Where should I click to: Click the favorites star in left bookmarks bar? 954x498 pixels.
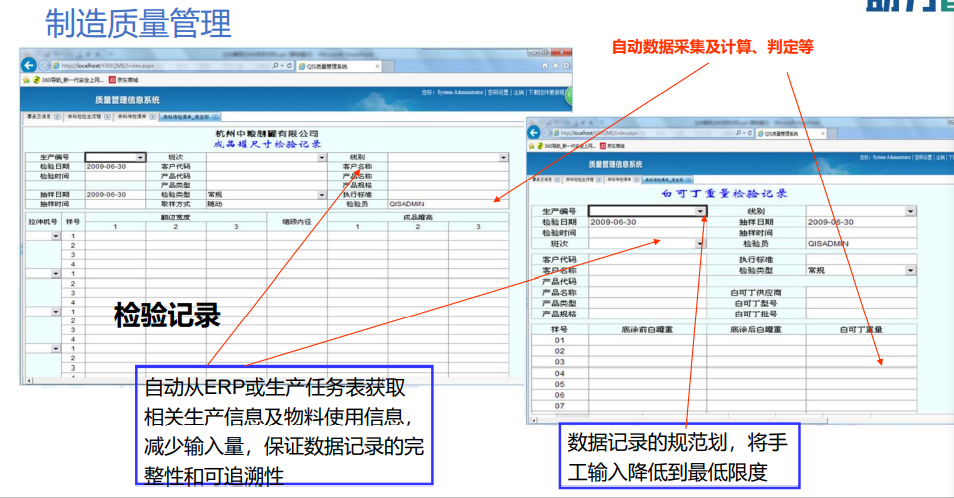click(25, 79)
